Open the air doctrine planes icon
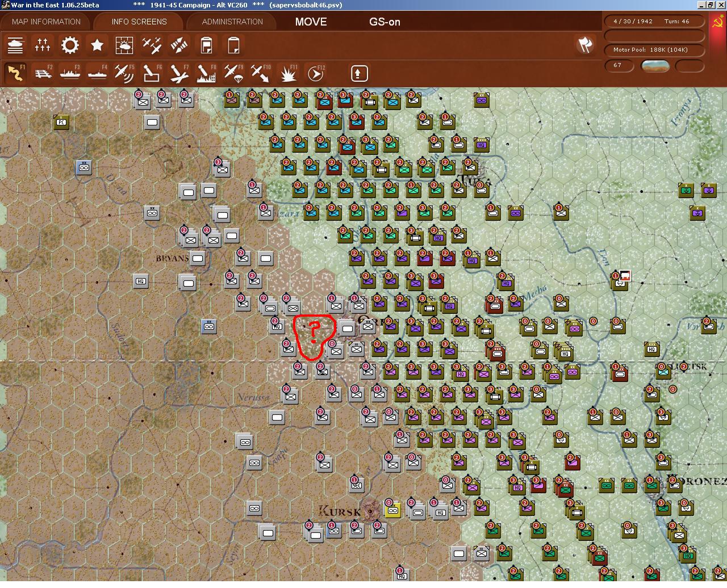 152,45
